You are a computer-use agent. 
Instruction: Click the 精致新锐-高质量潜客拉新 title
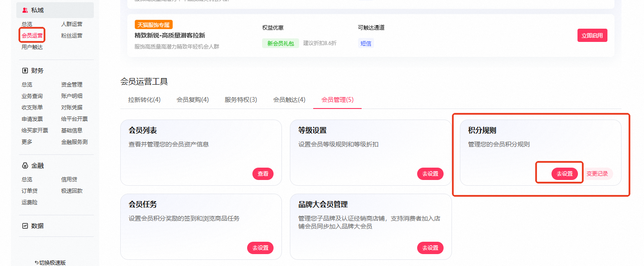pos(170,35)
